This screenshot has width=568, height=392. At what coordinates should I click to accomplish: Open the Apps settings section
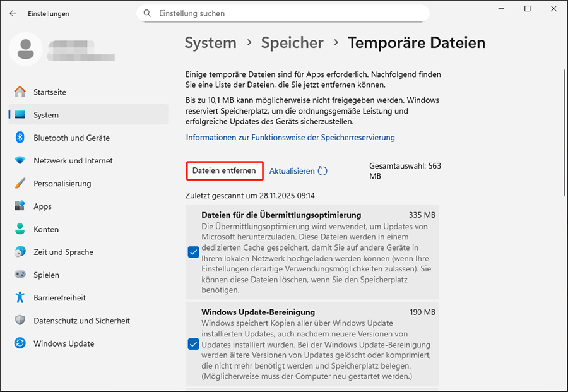[42, 206]
